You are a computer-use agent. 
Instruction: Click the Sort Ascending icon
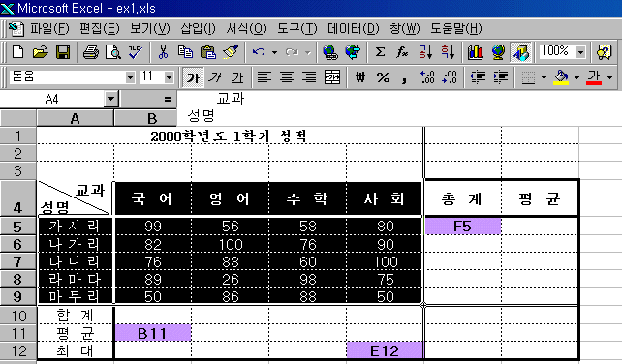pos(425,52)
